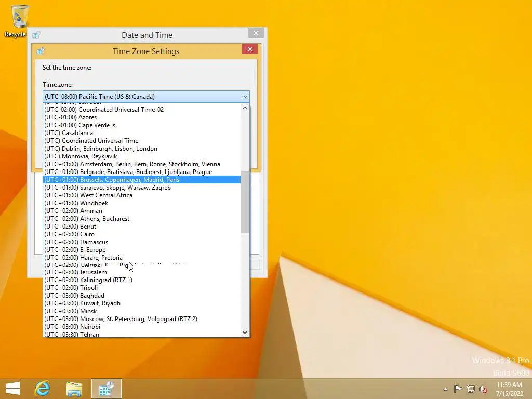This screenshot has height=399, width=532.
Task: Click the Time Zone Settings title icon
Action: pos(41,51)
